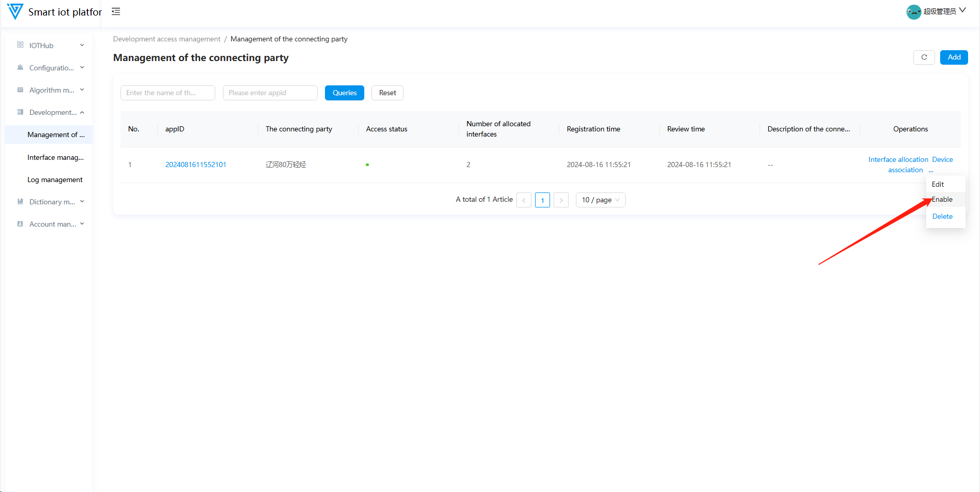Collapse sidebar using the hamburger fold icon

[116, 11]
